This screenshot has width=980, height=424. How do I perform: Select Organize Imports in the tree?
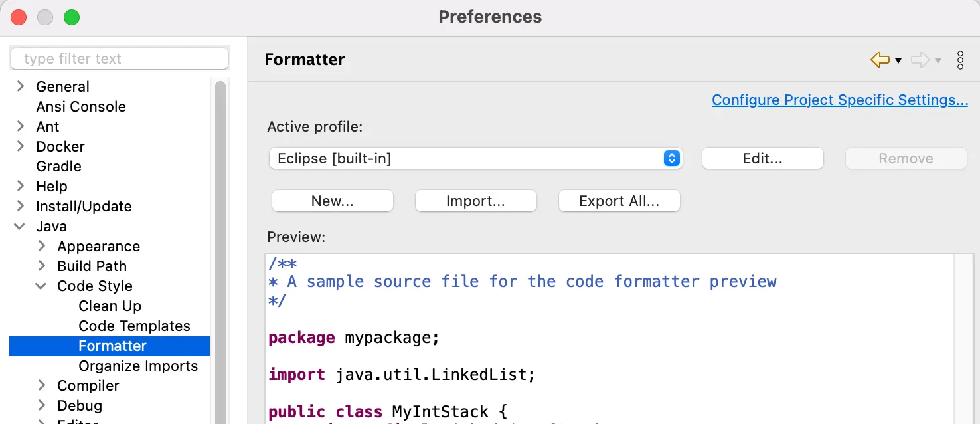click(138, 366)
